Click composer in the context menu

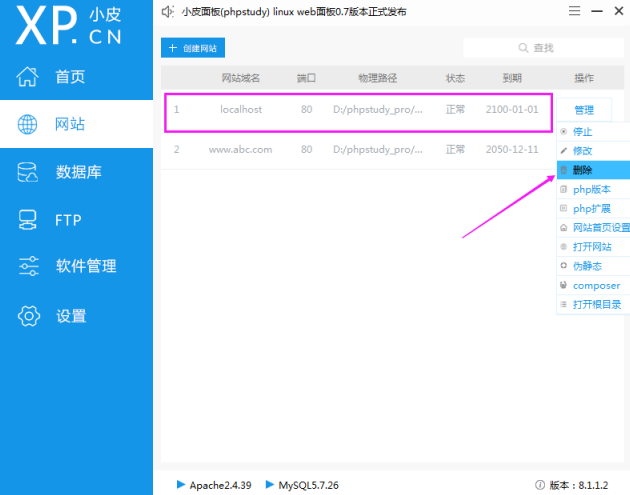596,285
